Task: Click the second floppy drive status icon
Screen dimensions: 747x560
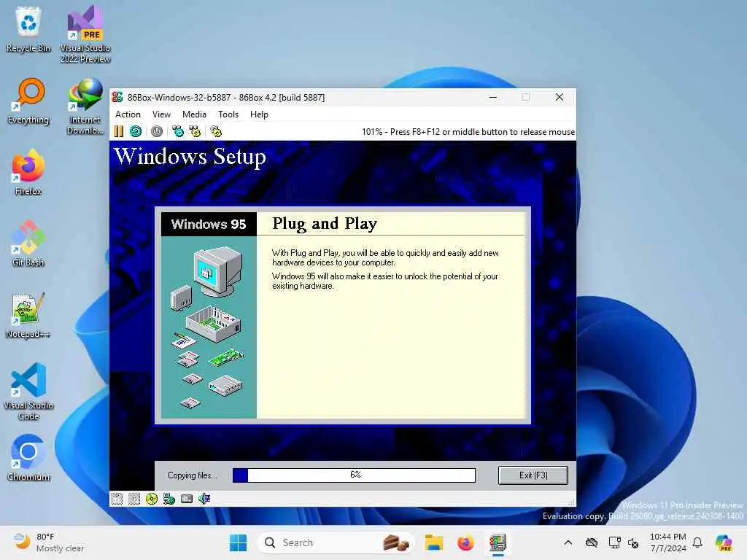Action: point(134,499)
